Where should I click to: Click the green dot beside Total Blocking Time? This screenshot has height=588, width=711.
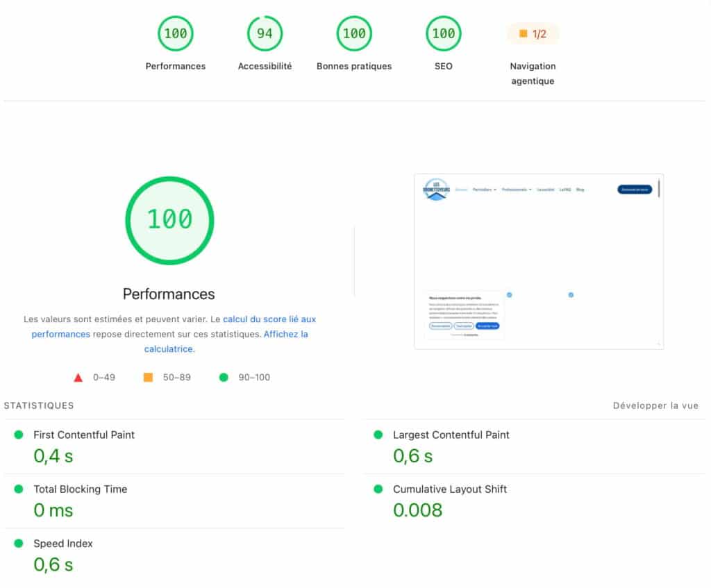19,489
